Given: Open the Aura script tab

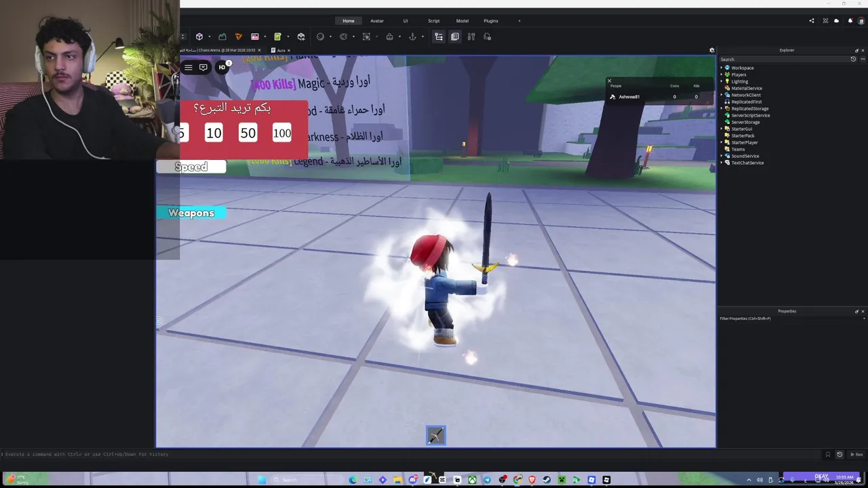Looking at the screenshot, I should tap(281, 50).
